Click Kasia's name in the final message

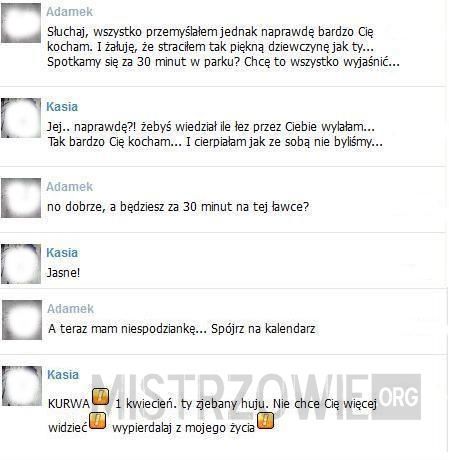pyautogui.click(x=63, y=375)
